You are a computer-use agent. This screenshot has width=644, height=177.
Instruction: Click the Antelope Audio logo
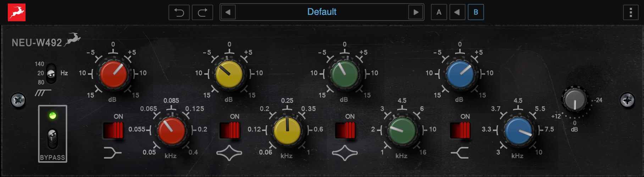[17, 12]
